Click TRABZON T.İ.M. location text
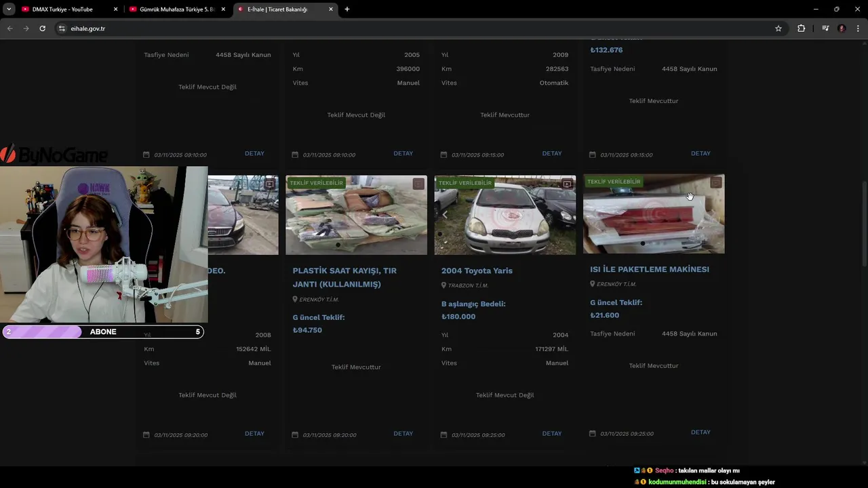 point(468,285)
